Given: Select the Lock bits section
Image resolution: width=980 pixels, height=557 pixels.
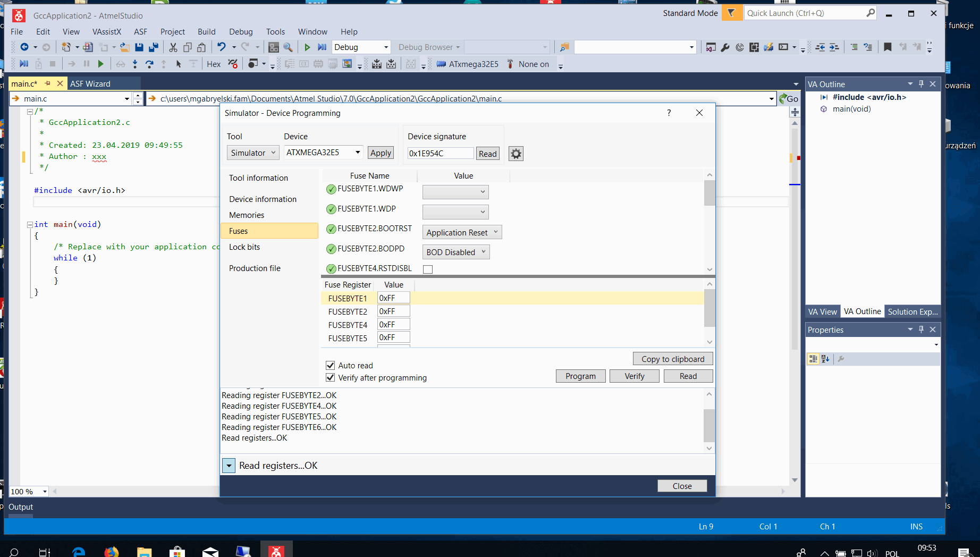Looking at the screenshot, I should [244, 247].
